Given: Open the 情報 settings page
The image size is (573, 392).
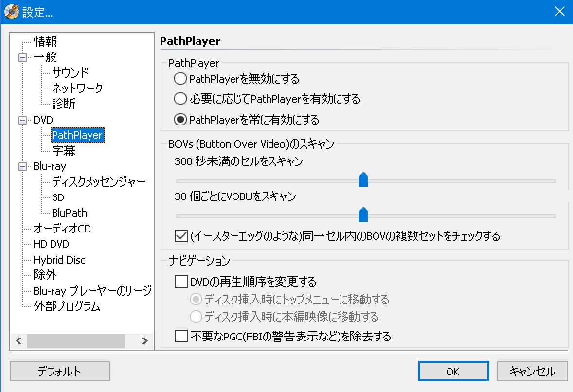Looking at the screenshot, I should point(45,41).
